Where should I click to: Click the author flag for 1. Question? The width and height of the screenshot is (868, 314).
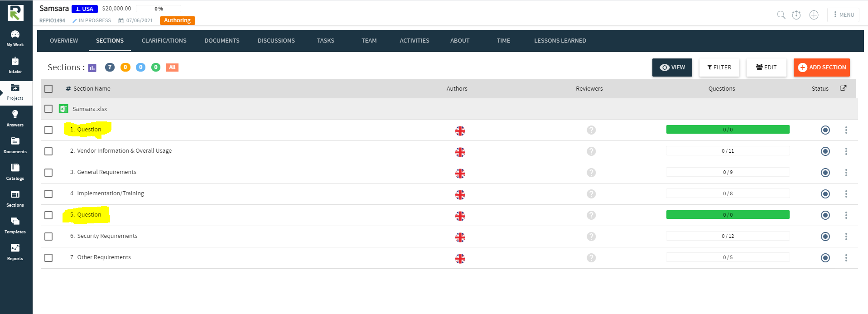[x=460, y=131]
